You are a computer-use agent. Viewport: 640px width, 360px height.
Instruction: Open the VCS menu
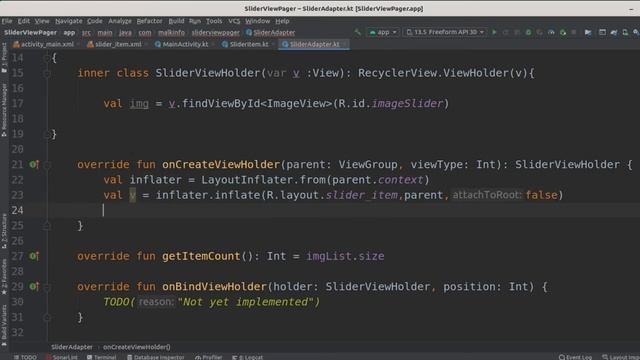[234, 21]
